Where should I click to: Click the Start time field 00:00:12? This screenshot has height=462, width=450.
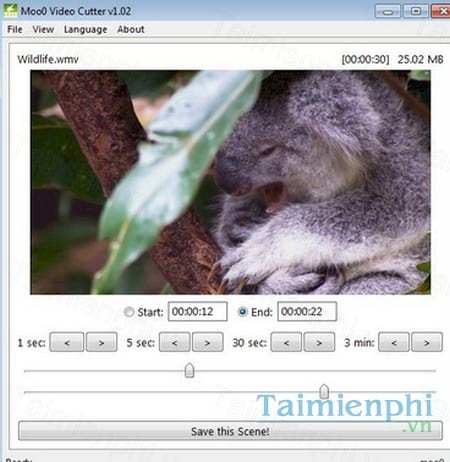click(198, 312)
